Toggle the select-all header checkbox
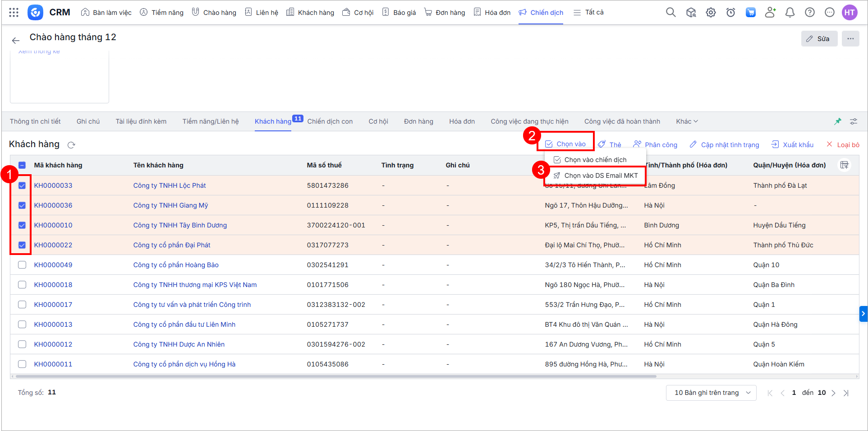This screenshot has width=868, height=431. (22, 165)
